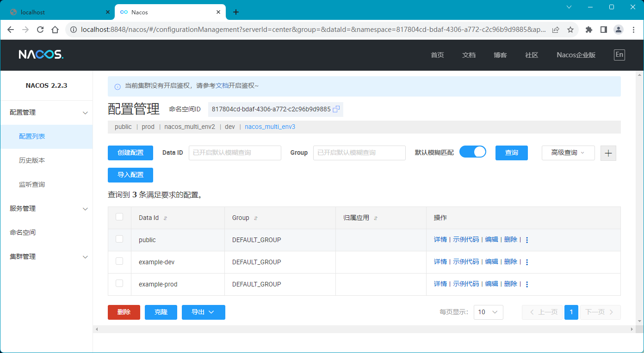View site information icon in address bar

73,30
